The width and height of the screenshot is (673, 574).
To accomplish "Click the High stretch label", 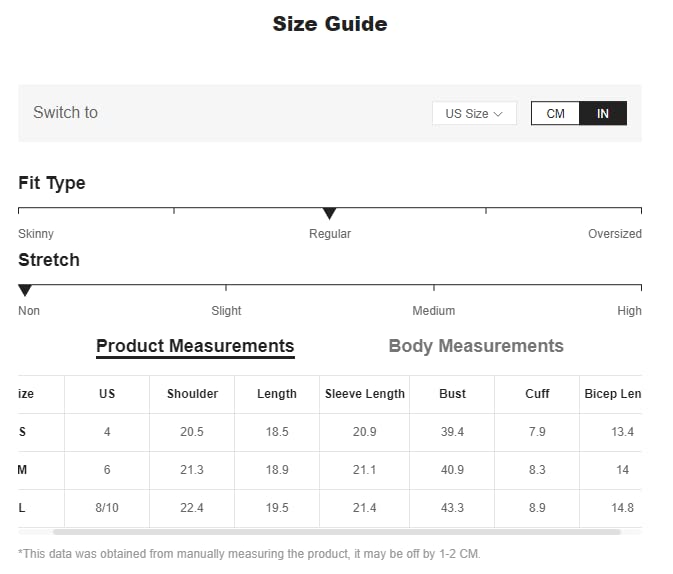I will click(629, 311).
